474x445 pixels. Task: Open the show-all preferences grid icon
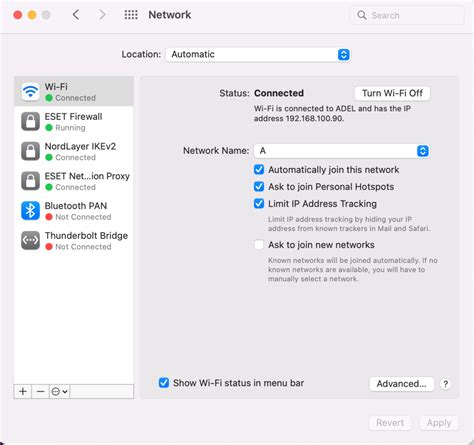coord(131,15)
